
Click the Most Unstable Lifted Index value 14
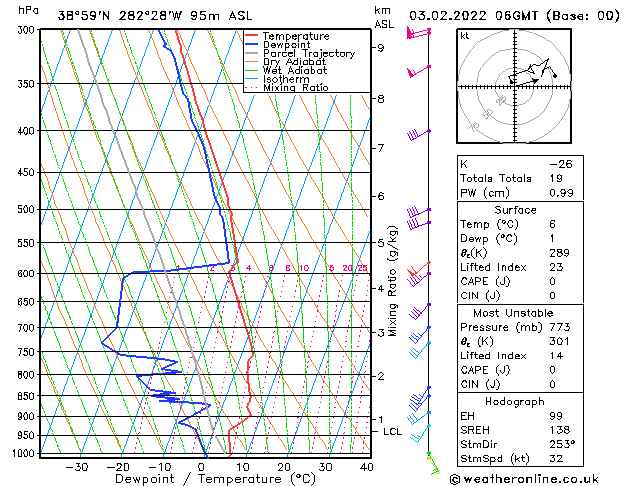click(x=556, y=356)
